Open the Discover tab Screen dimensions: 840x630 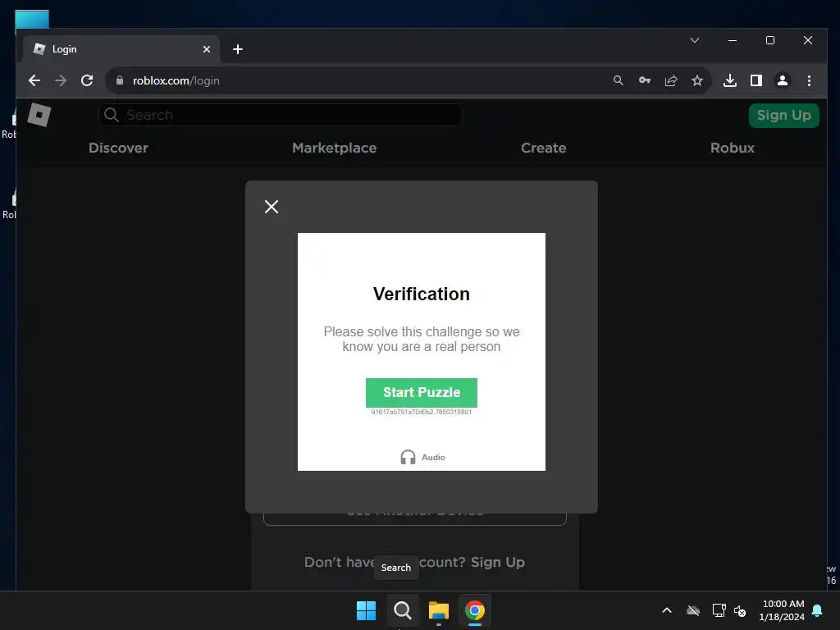click(x=118, y=148)
